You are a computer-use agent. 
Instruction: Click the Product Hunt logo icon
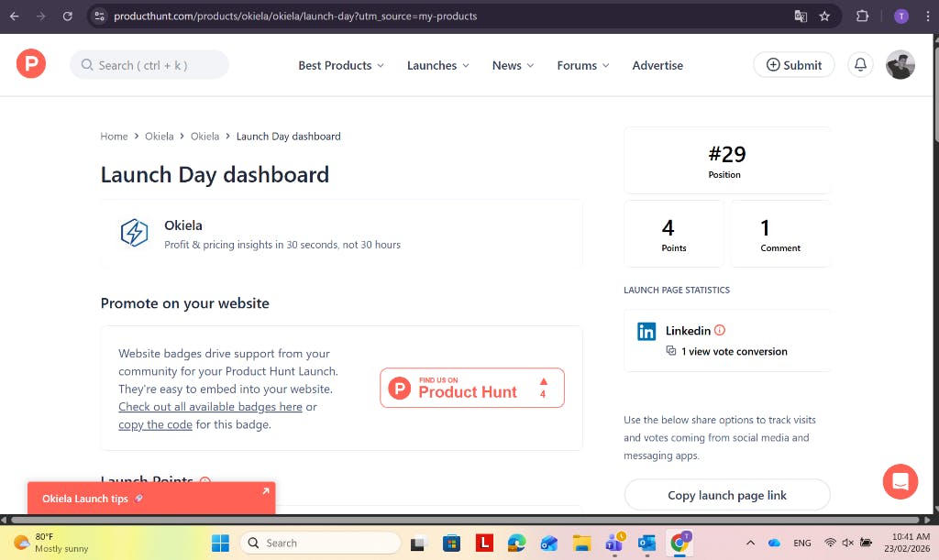[x=31, y=63]
